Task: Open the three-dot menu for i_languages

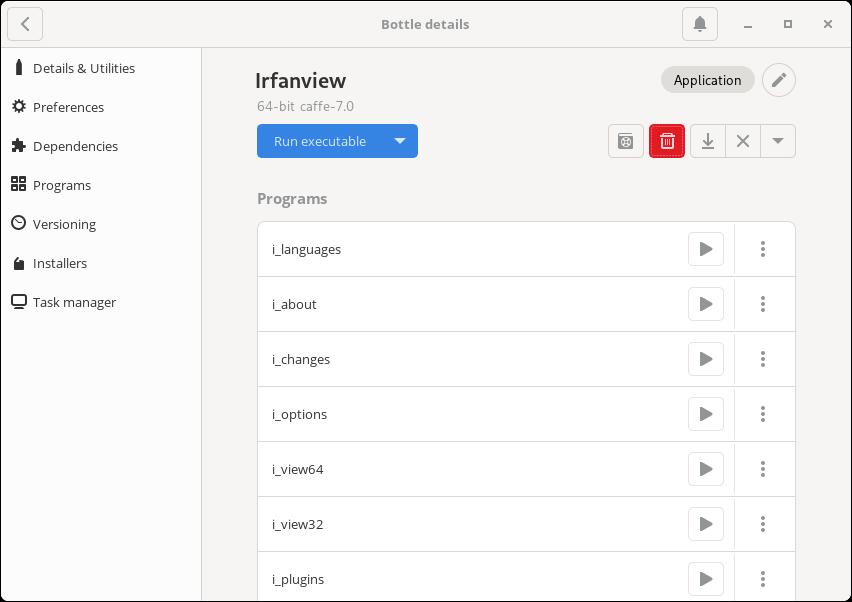Action: pyautogui.click(x=763, y=249)
